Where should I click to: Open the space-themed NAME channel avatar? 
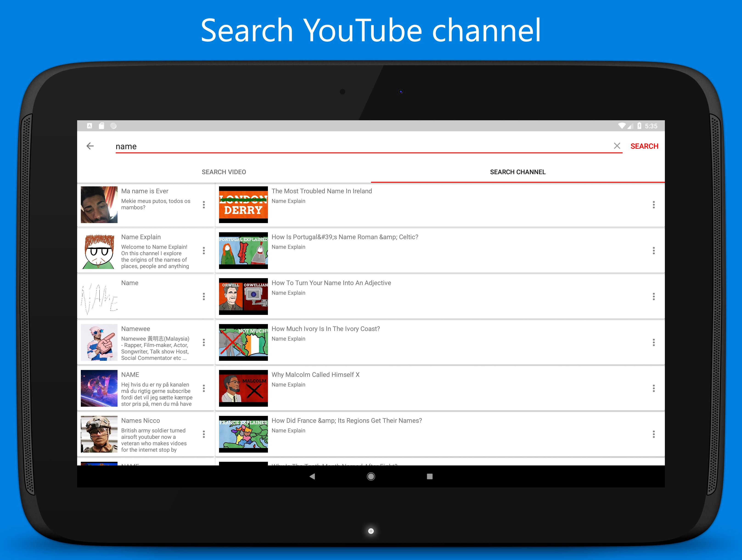[99, 388]
